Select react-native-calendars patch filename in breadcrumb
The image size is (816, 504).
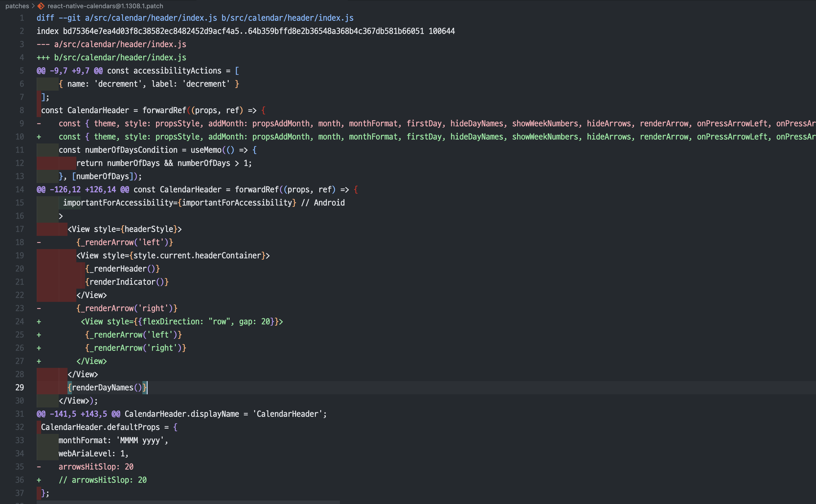click(105, 6)
